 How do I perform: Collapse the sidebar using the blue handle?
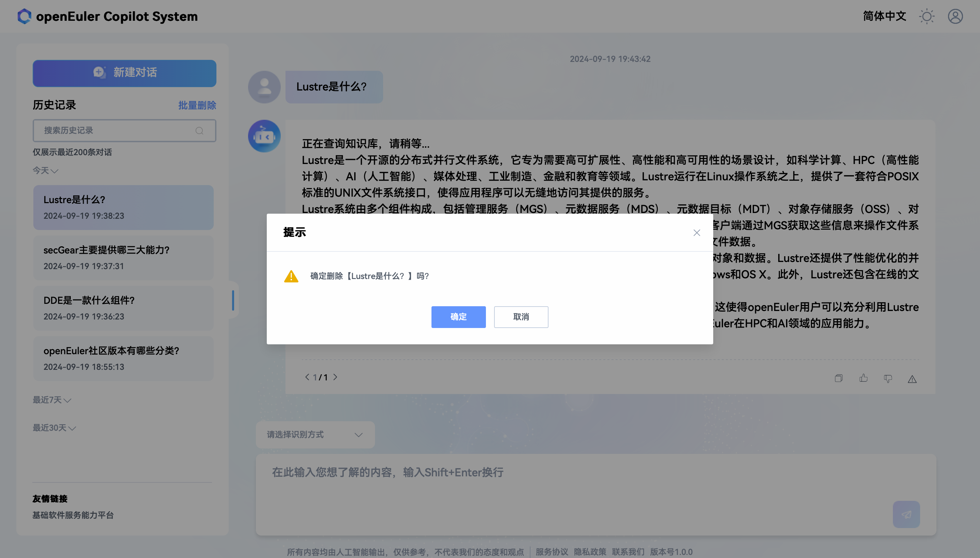coord(233,300)
